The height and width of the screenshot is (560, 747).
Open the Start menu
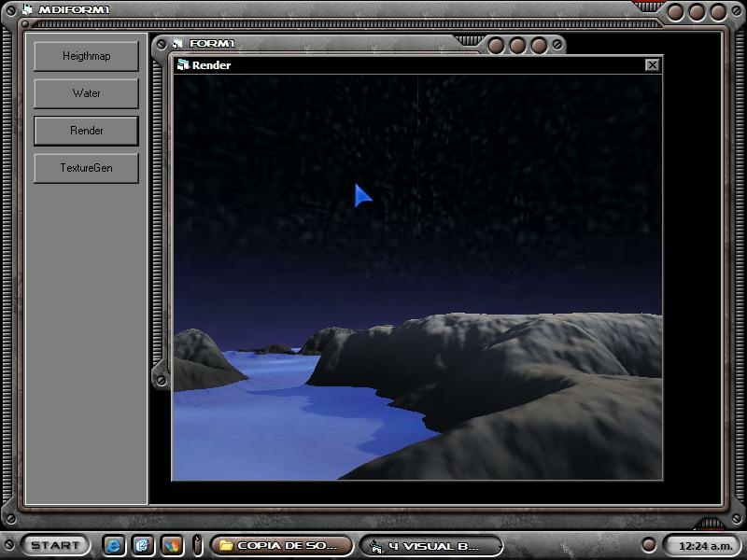click(55, 545)
